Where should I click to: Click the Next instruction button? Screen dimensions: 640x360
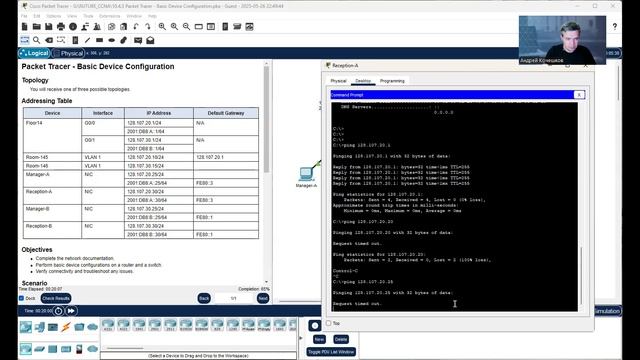click(x=263, y=298)
